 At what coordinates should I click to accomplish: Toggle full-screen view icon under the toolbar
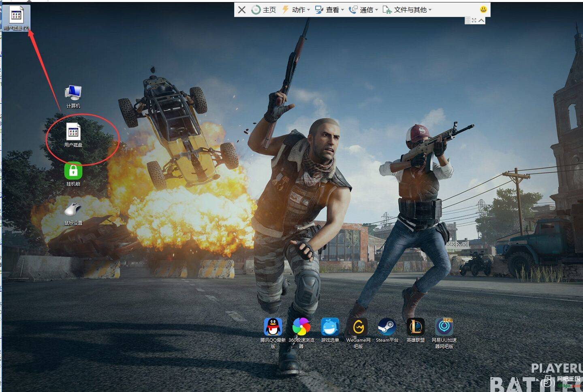click(x=474, y=20)
